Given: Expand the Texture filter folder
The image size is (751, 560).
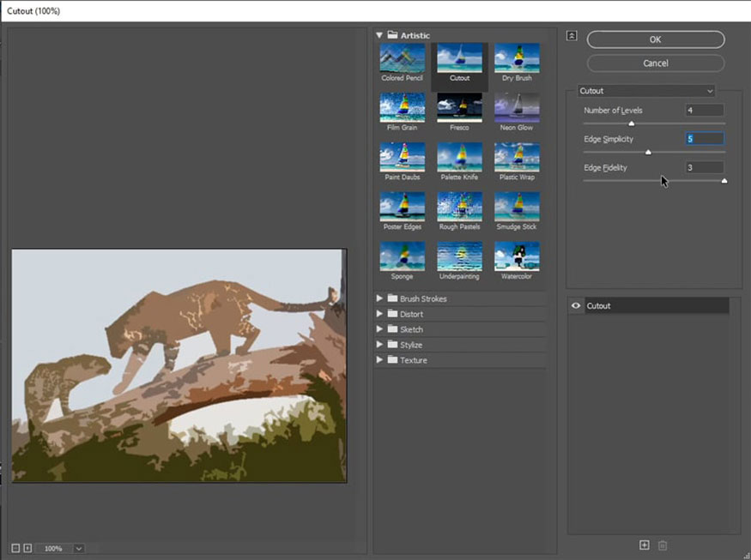Looking at the screenshot, I should [379, 359].
